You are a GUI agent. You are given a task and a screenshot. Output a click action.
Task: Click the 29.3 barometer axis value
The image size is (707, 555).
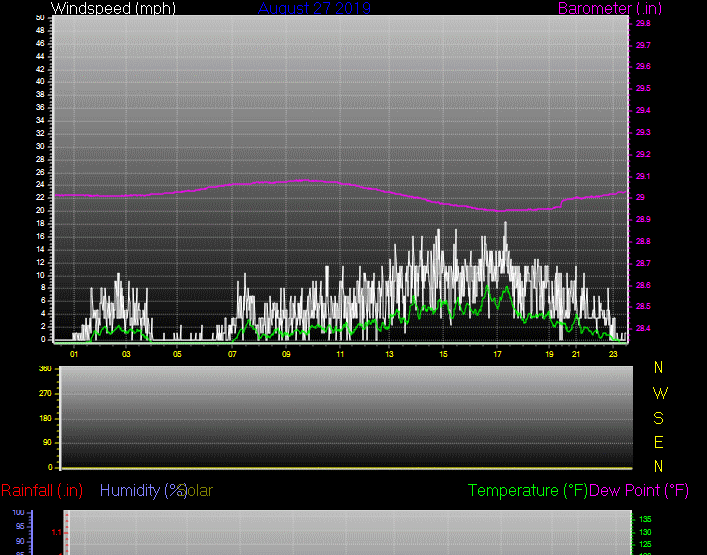[643, 132]
